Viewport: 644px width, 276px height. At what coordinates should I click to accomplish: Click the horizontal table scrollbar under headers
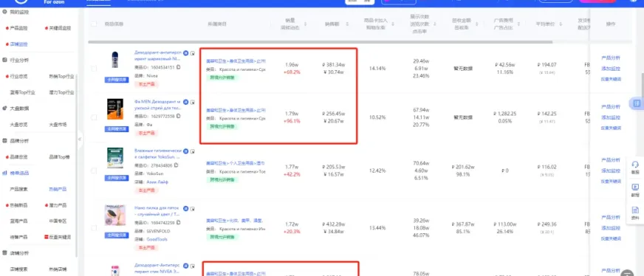click(x=321, y=42)
